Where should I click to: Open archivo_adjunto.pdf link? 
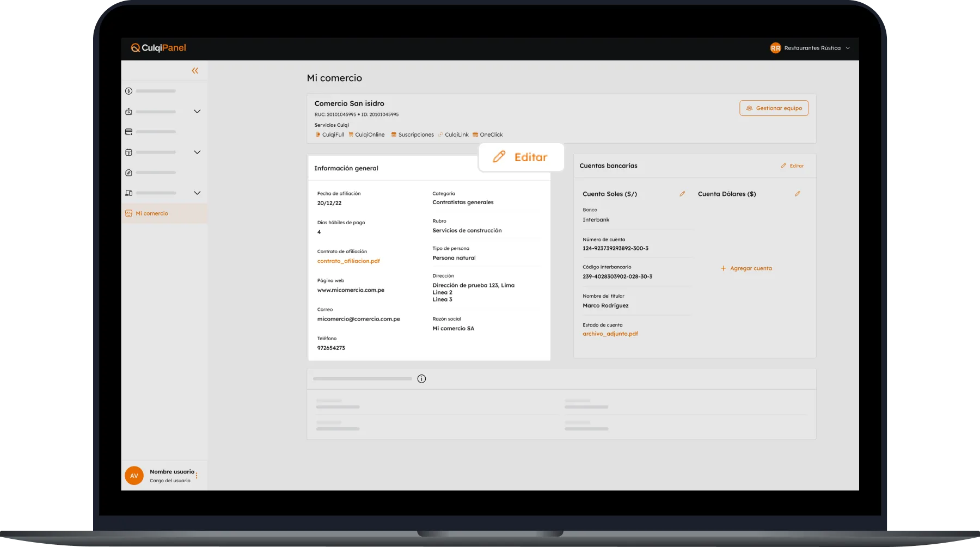click(x=610, y=334)
